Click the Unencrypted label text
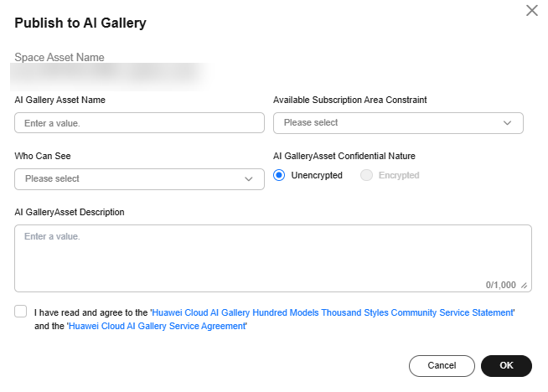Image resolution: width=548 pixels, height=392 pixels. [x=317, y=175]
